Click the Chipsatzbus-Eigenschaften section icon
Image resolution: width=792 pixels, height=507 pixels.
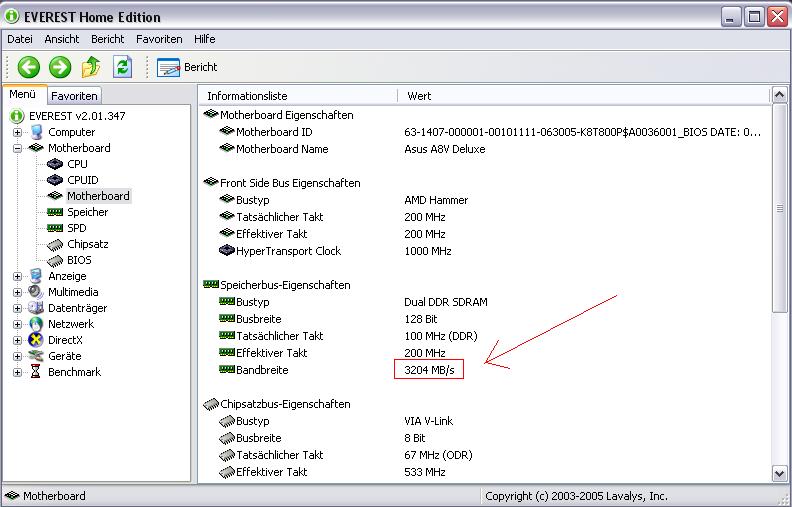(x=211, y=404)
